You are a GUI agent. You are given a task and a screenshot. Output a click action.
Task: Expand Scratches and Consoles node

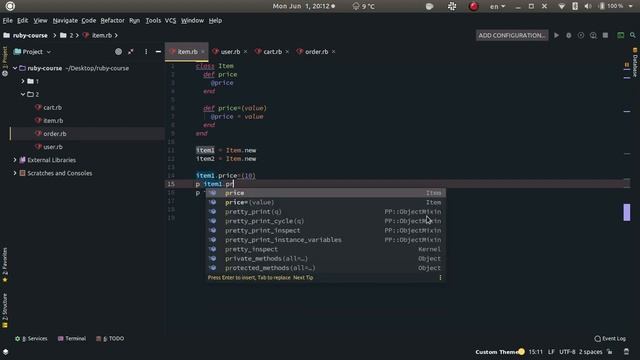click(15, 173)
